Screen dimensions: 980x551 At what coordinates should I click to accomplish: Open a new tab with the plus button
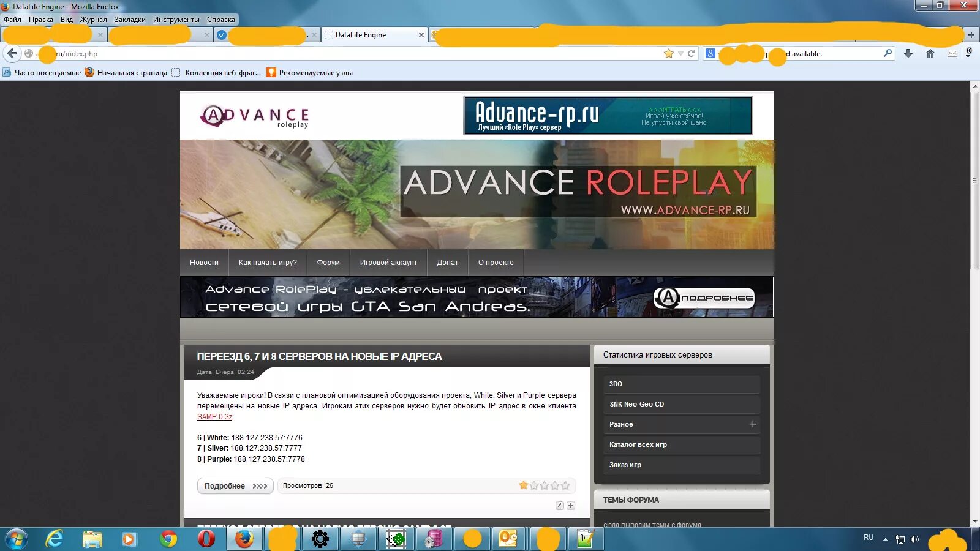(x=971, y=35)
